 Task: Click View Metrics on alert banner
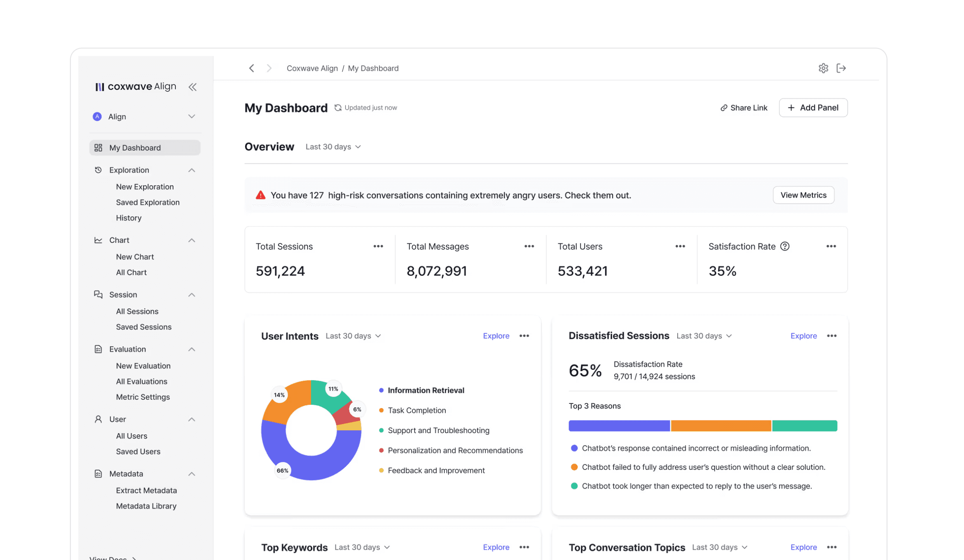(x=803, y=195)
